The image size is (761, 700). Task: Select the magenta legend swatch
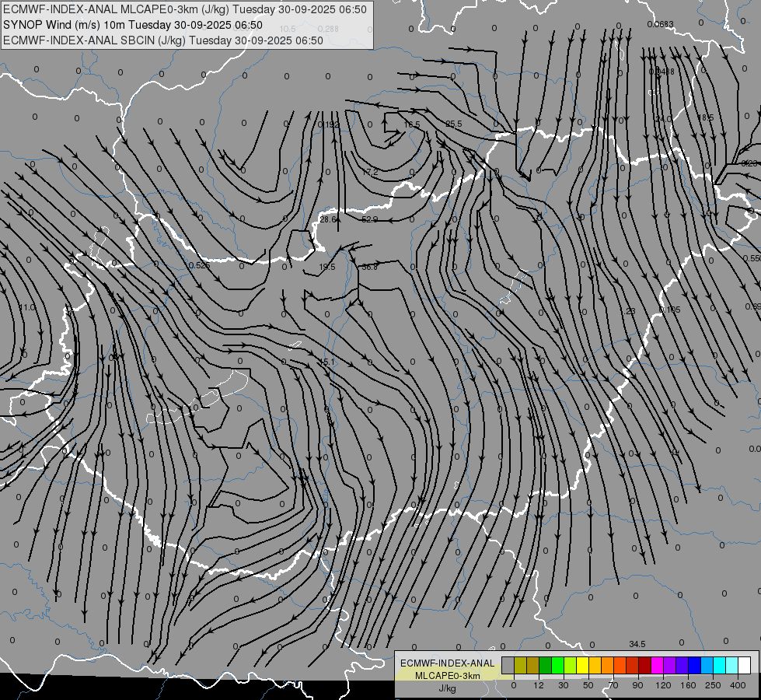(x=657, y=665)
